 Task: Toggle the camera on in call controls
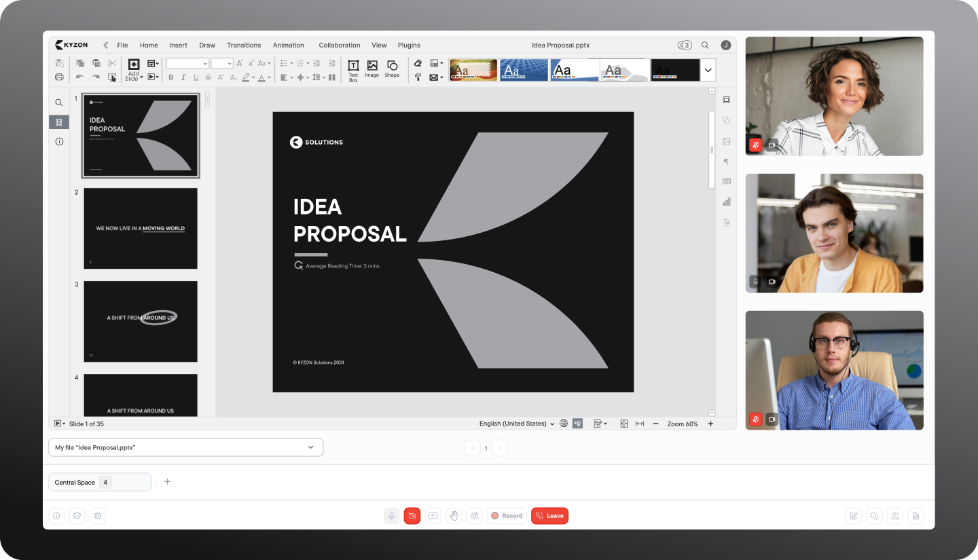point(412,516)
